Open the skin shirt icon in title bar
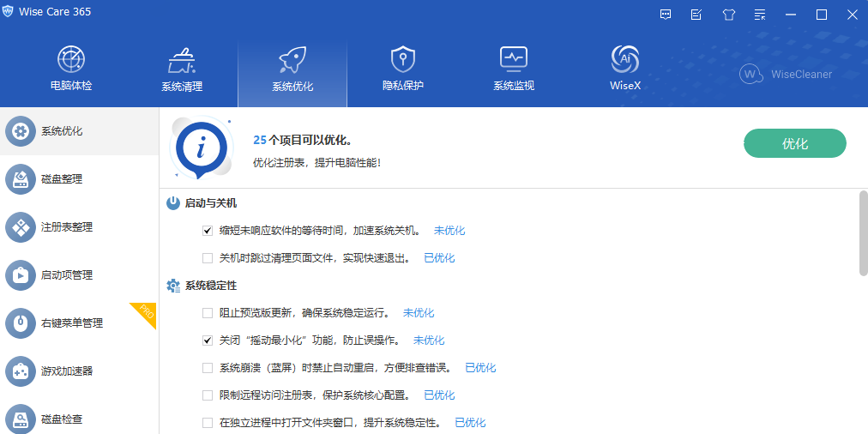Viewport: 868px width, 434px height. [728, 15]
